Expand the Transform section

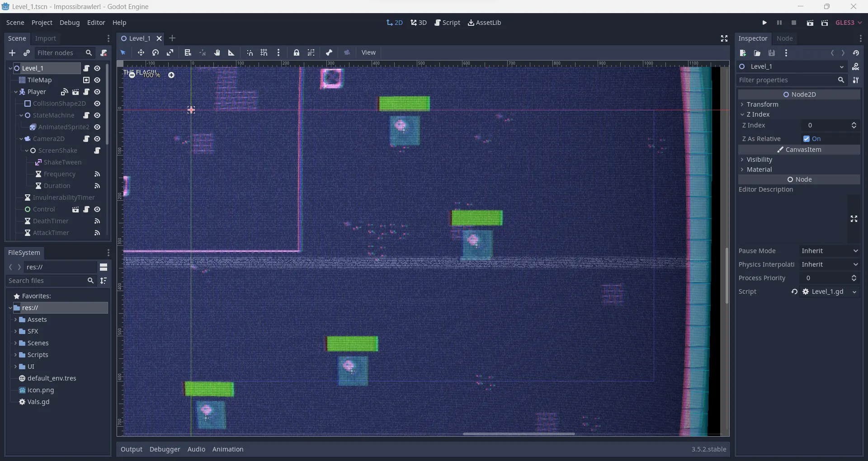762,104
